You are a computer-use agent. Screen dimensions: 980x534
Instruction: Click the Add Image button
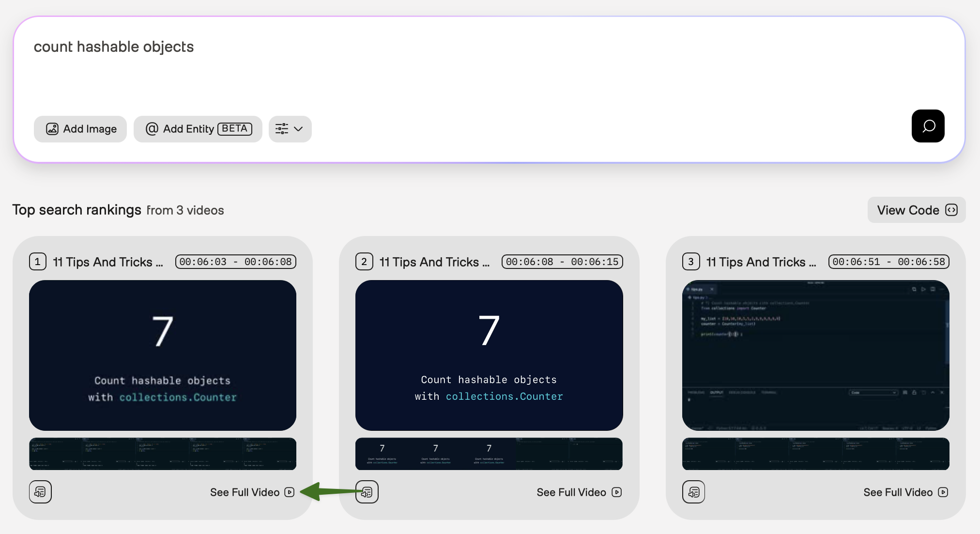click(x=80, y=129)
